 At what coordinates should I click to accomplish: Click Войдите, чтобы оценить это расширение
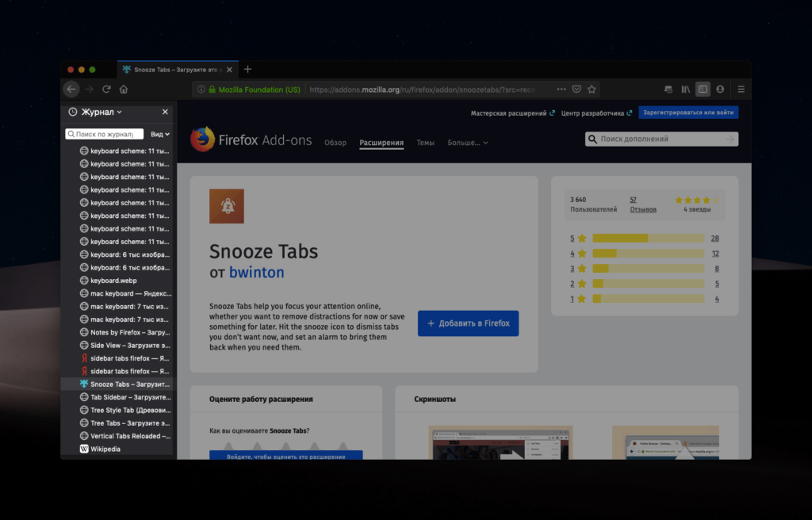(x=285, y=455)
